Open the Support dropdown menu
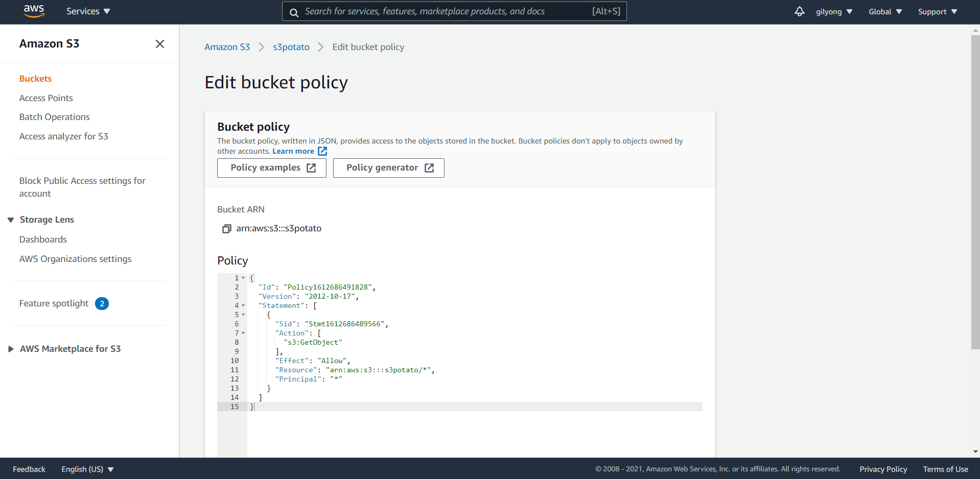Image resolution: width=980 pixels, height=479 pixels. pyautogui.click(x=937, y=12)
